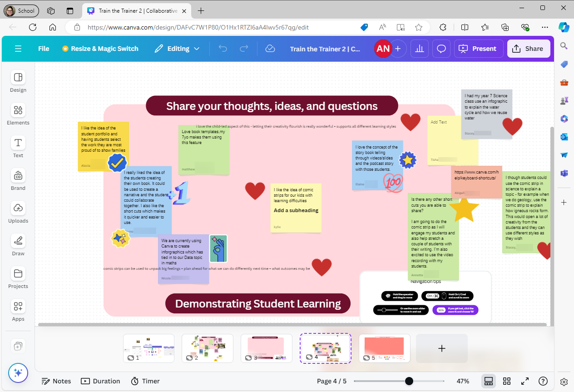Toggle the page thumbnails strip view
The height and width of the screenshot is (392, 574).
(489, 381)
